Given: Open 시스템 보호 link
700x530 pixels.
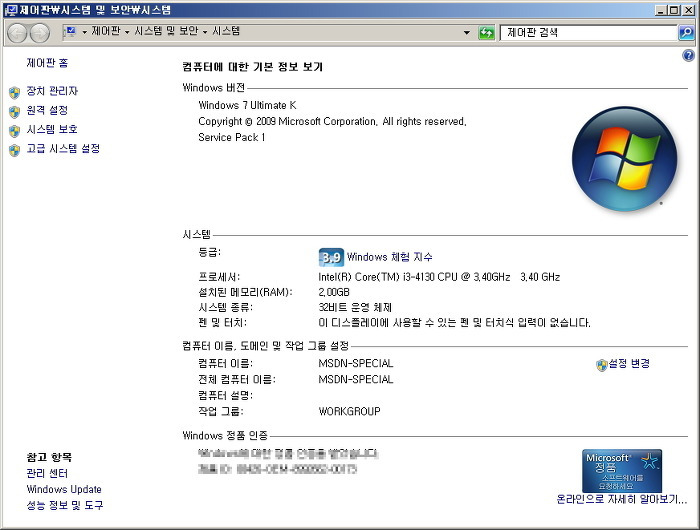Looking at the screenshot, I should [x=52, y=129].
